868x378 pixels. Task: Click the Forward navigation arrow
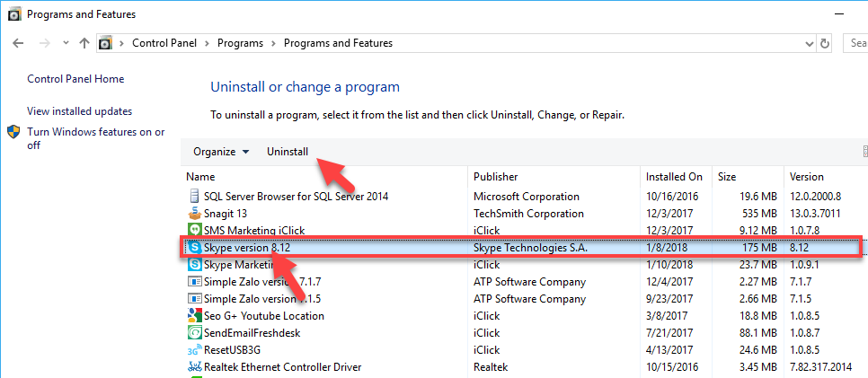(x=46, y=43)
